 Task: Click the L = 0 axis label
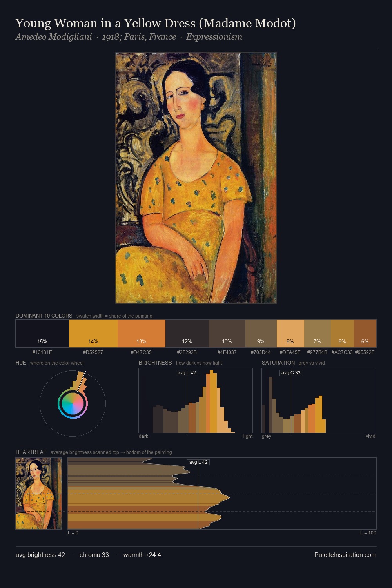click(x=73, y=532)
